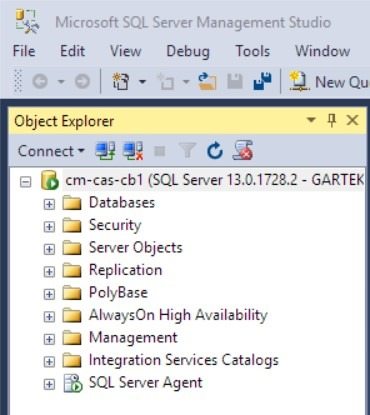This screenshot has width=370, height=415.
Task: Collapse the cm-cas-cb1 server node
Action: coord(26,182)
